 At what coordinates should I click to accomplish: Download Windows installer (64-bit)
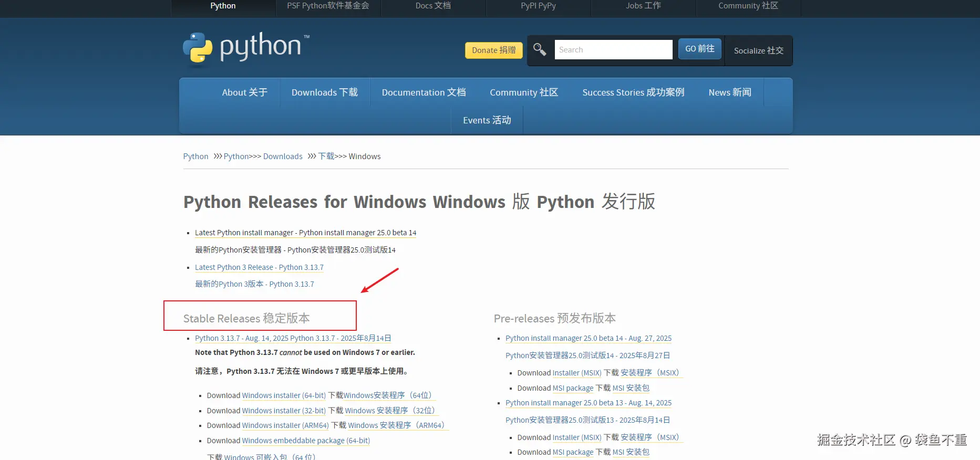(284, 395)
